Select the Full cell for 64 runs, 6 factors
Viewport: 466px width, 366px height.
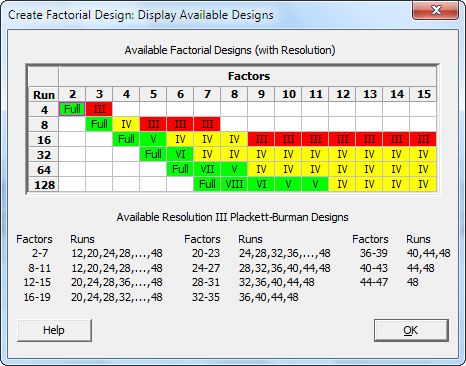pyautogui.click(x=180, y=169)
